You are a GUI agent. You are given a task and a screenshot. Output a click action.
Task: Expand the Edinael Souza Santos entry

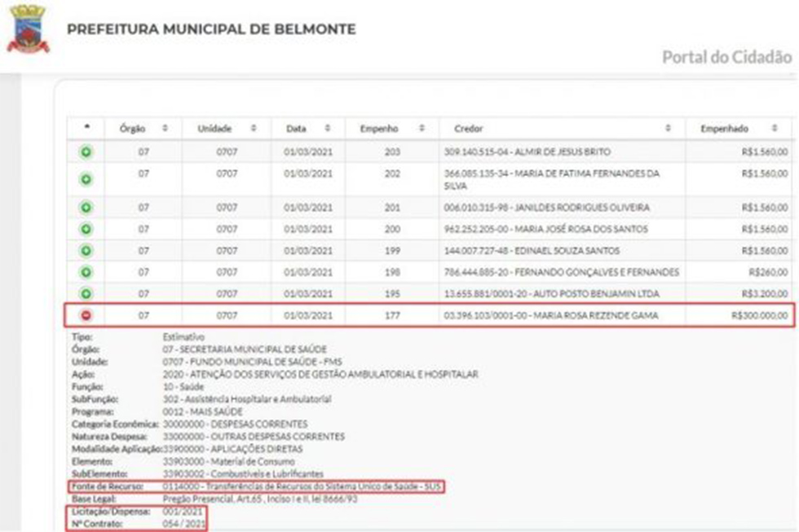click(x=86, y=250)
